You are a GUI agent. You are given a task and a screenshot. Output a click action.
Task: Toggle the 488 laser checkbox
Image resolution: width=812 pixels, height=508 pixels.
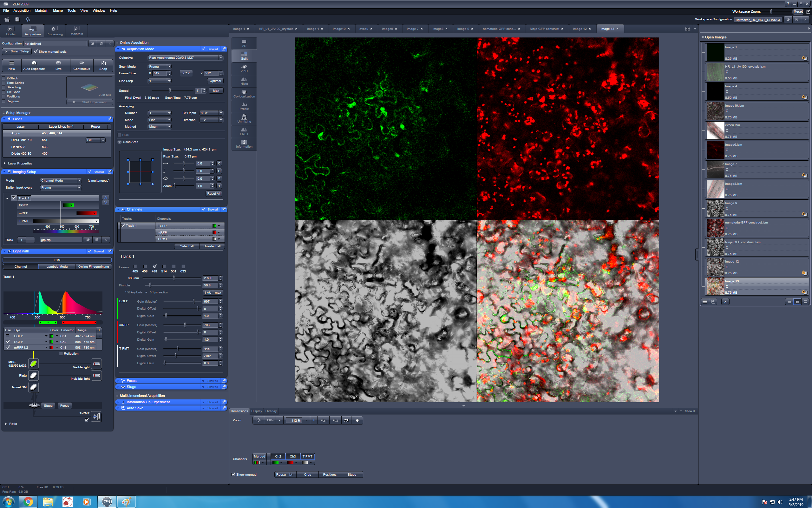155,266
